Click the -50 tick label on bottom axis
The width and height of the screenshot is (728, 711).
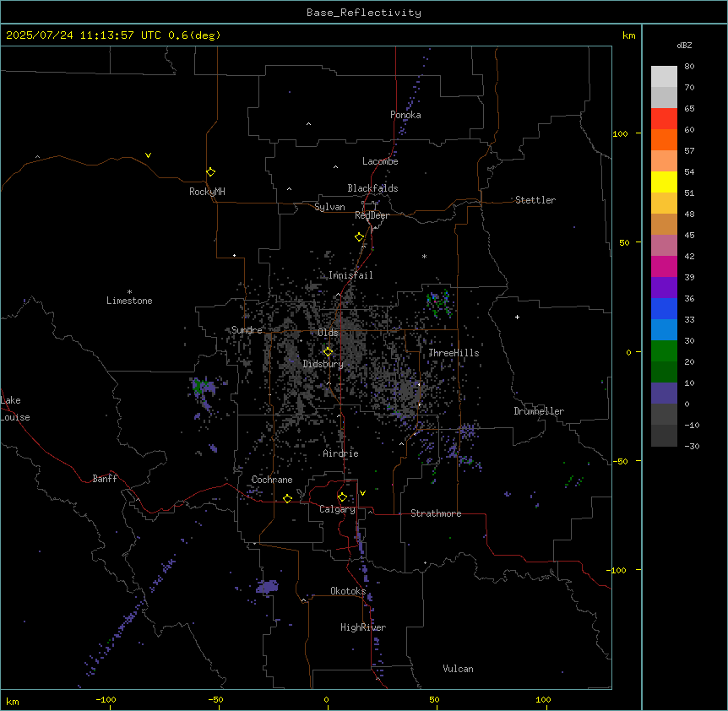pos(216,699)
